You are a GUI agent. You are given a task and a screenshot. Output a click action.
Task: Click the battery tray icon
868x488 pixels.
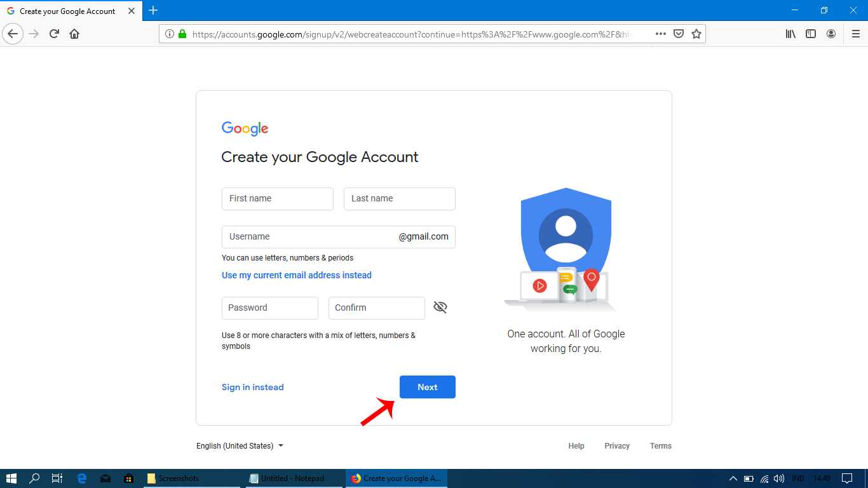click(x=749, y=478)
